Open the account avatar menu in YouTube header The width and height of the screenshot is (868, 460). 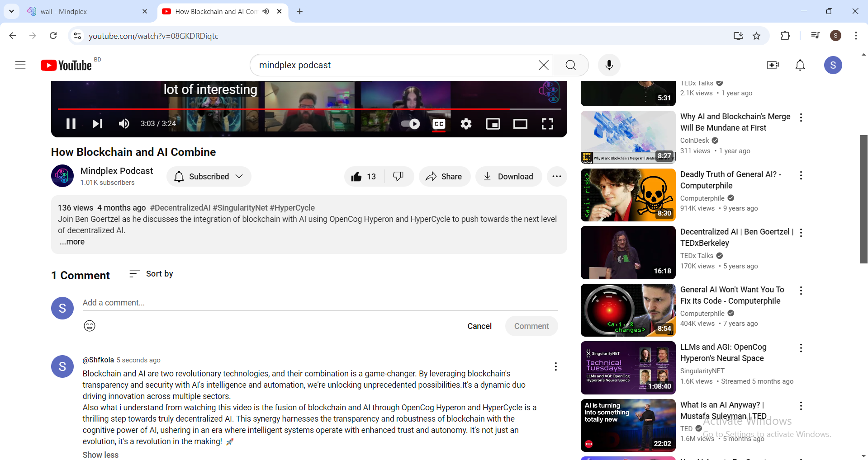[x=833, y=65]
